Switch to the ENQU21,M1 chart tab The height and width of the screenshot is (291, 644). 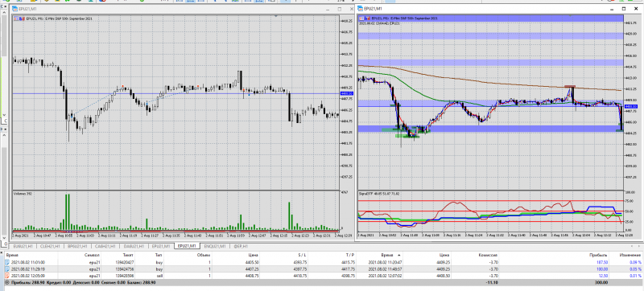point(215,246)
